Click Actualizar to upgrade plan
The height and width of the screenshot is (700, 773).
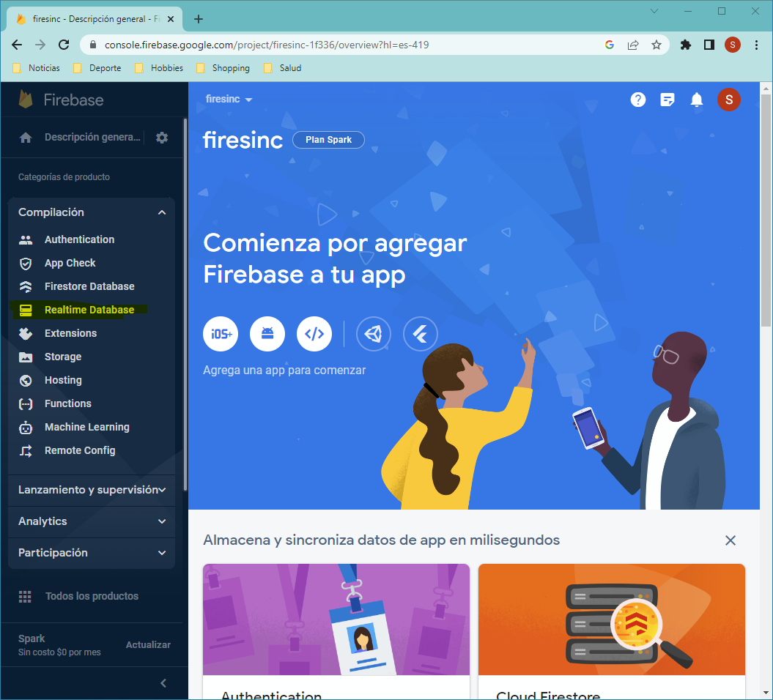148,645
